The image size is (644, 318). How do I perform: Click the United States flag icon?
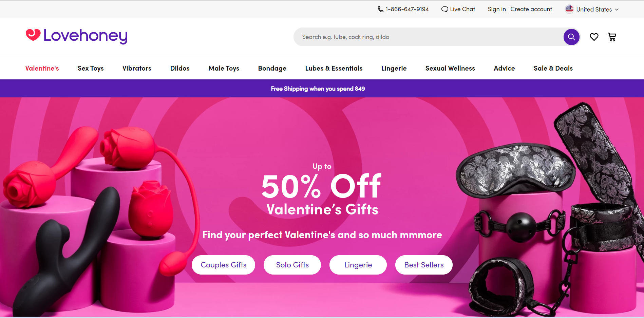pyautogui.click(x=569, y=9)
